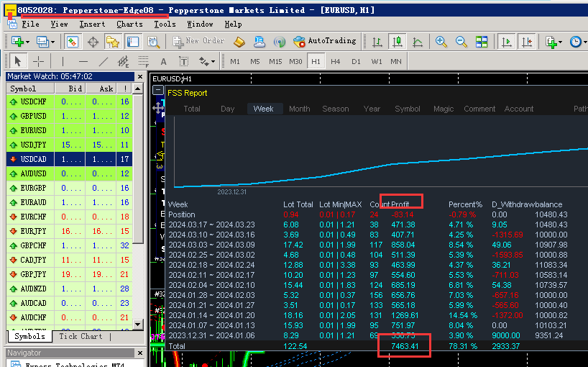Open the Tick Chart tab
This screenshot has width=588, height=367.
[81, 336]
